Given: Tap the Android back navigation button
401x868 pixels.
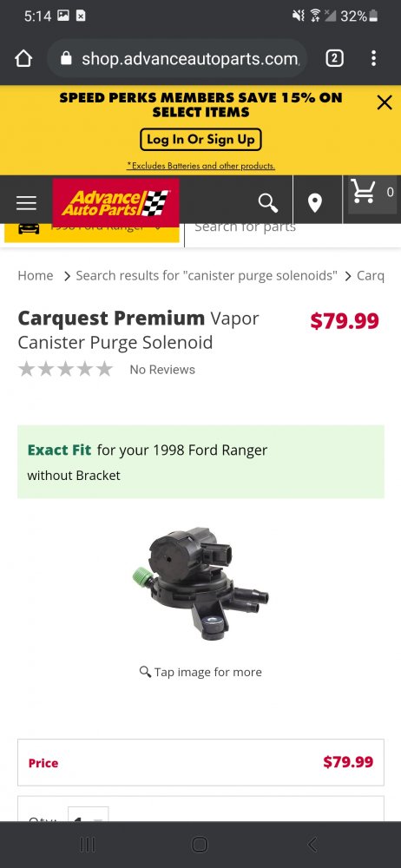Looking at the screenshot, I should coord(312,845).
